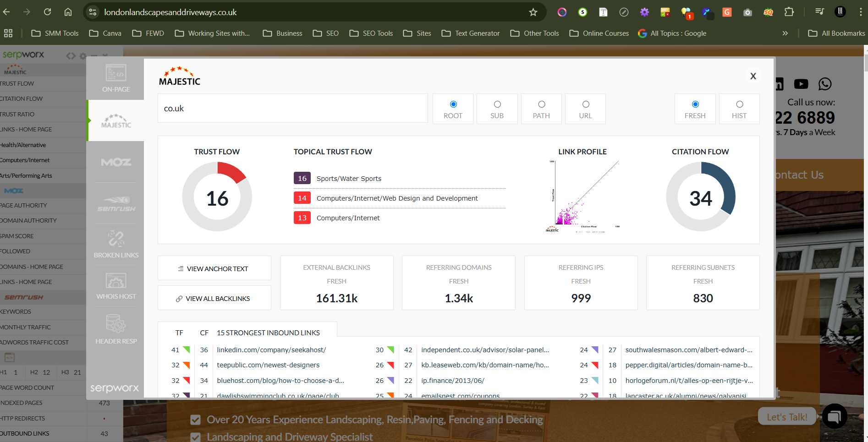The image size is (868, 442).
Task: Open FEWD bookmark folder
Action: click(x=148, y=33)
